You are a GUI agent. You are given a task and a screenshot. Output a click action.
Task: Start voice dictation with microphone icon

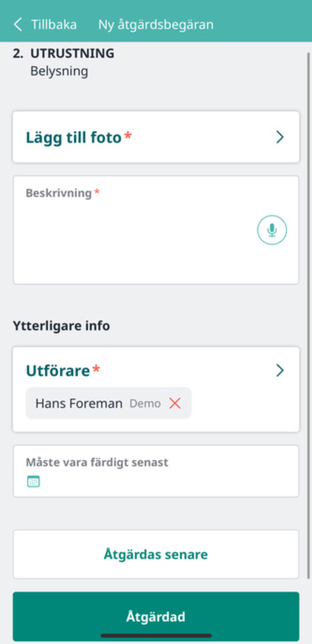(x=272, y=230)
